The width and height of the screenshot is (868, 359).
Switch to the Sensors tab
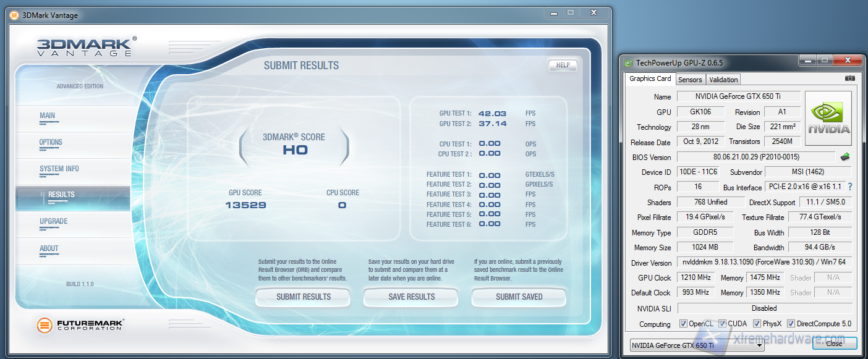click(x=690, y=80)
